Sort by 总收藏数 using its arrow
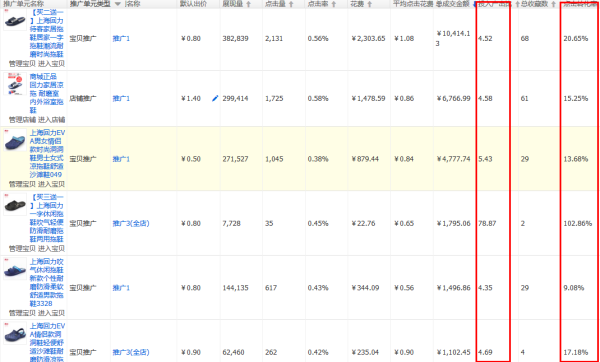The height and width of the screenshot is (362, 600). (553, 4)
